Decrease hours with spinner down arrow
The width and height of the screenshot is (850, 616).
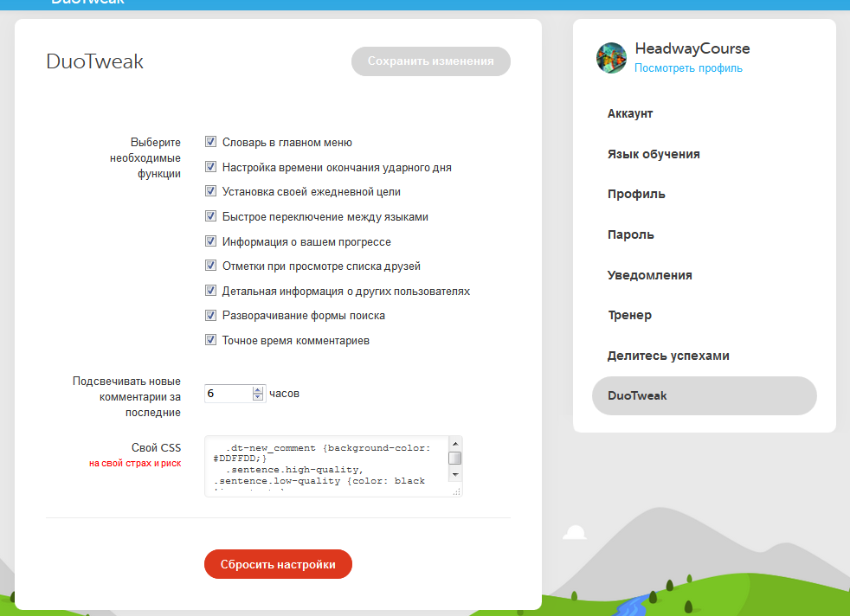258,397
